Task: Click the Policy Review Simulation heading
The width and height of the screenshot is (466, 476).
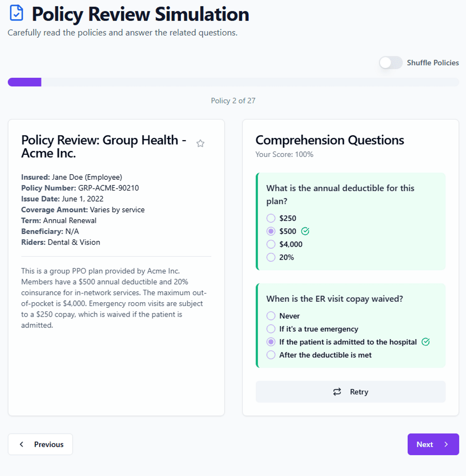Action: [x=140, y=14]
